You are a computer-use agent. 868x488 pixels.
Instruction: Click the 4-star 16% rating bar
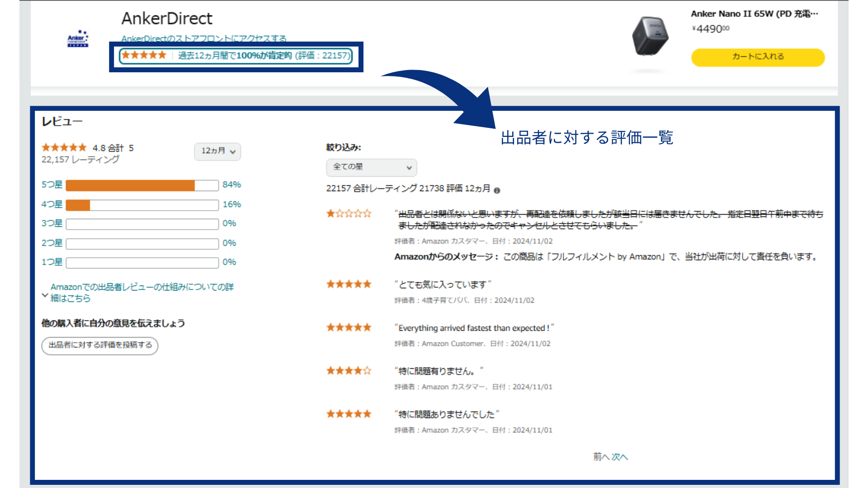point(142,205)
